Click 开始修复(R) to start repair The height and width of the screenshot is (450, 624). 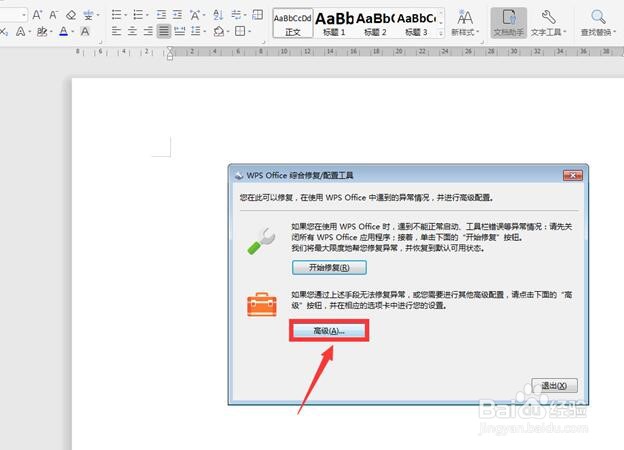point(329,267)
